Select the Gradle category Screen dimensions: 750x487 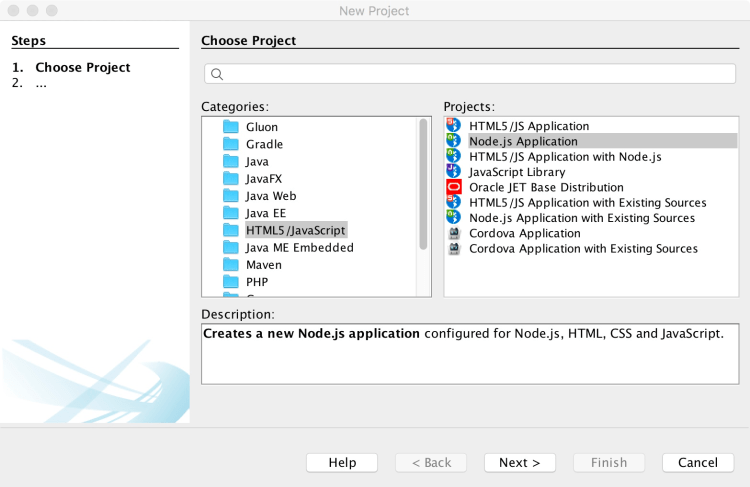click(265, 144)
